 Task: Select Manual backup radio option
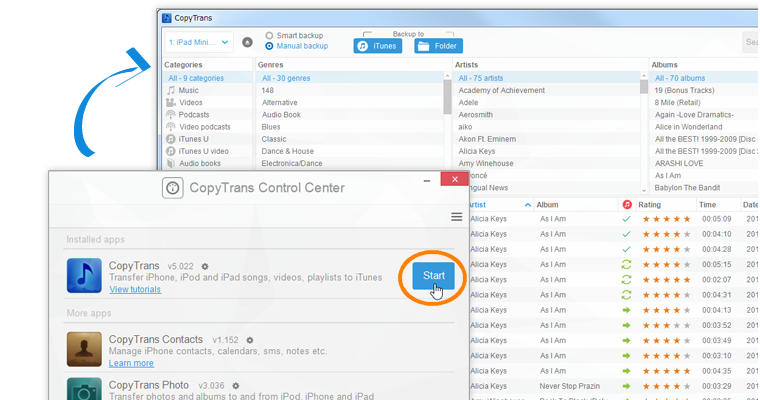pos(297,46)
